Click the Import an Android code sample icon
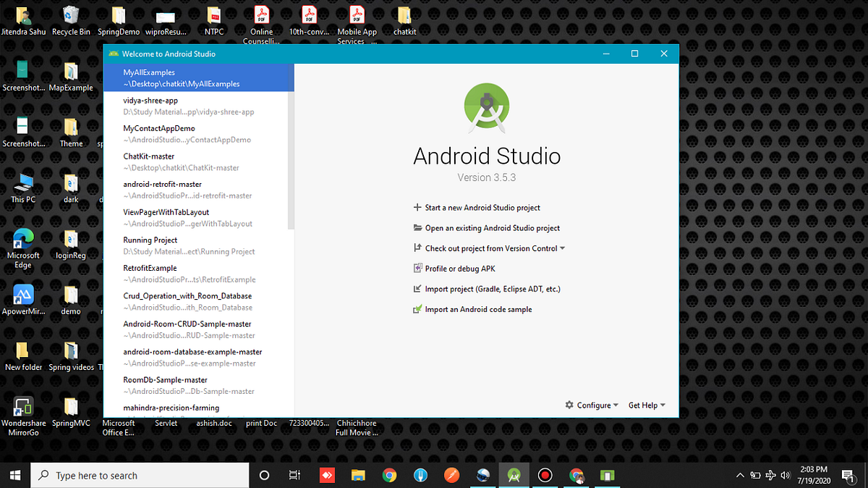Image resolution: width=868 pixels, height=488 pixels. [416, 309]
